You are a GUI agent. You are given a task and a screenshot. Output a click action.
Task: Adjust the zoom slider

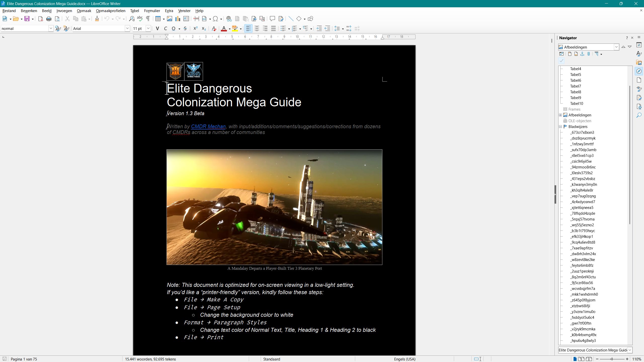[612, 359]
